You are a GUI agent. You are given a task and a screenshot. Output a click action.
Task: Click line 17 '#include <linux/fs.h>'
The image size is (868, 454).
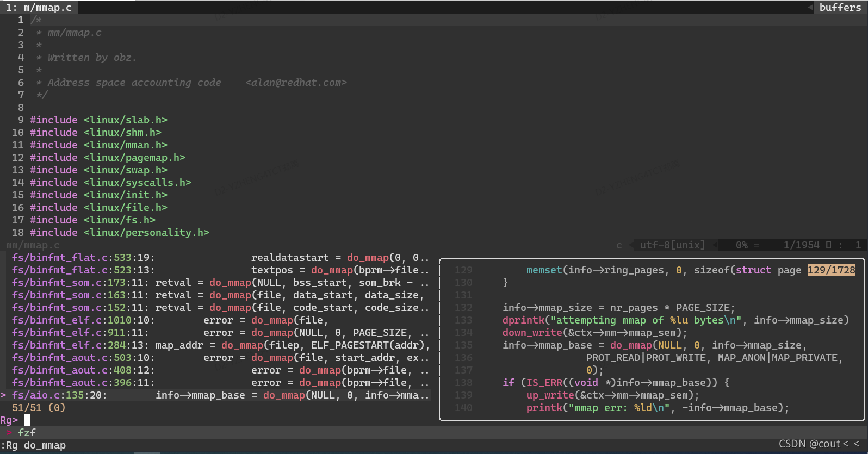[92, 220]
